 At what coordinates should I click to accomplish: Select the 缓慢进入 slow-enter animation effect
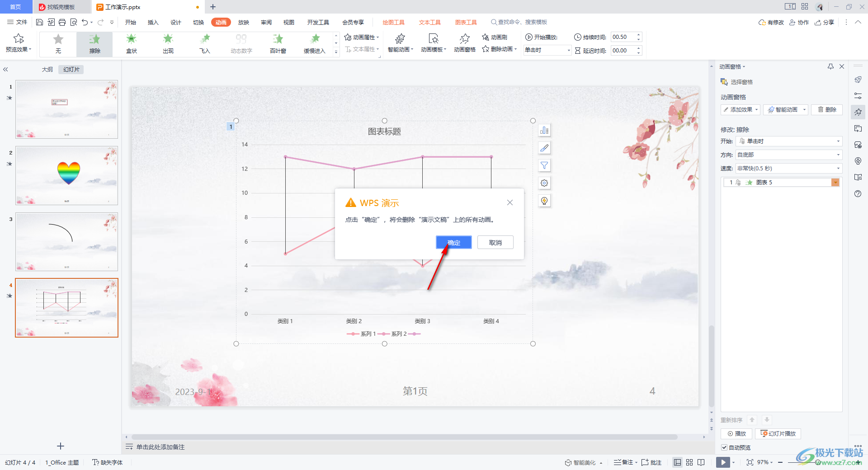point(315,44)
